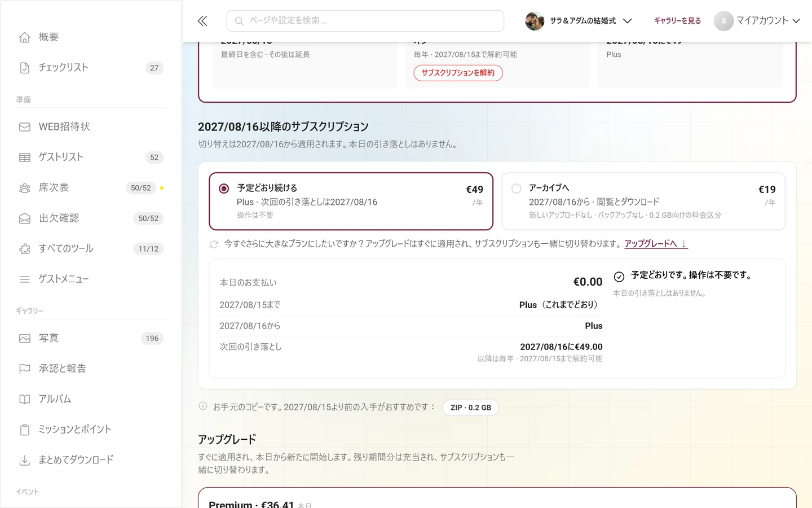
Task: Click the checklist document icon
Action: [x=25, y=68]
